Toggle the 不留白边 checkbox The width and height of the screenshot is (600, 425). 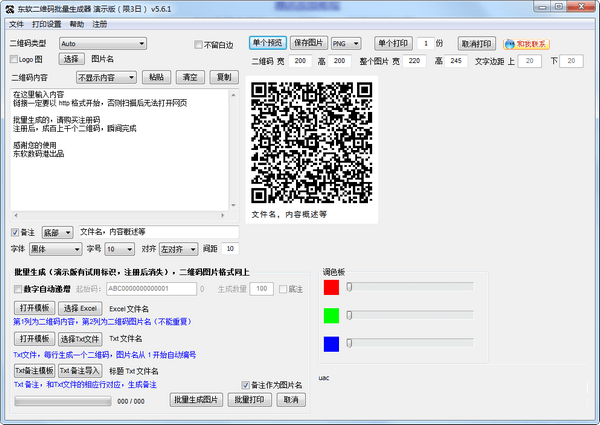point(197,44)
